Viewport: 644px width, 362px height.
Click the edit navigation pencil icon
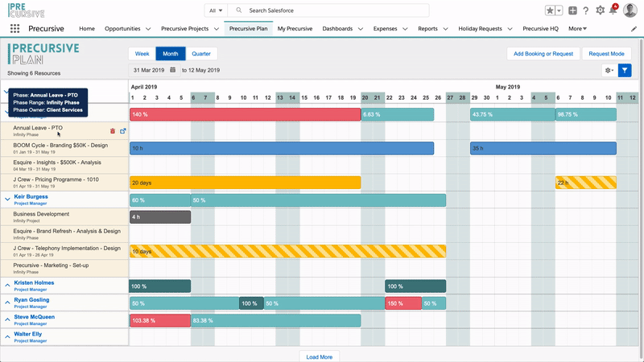[x=634, y=29]
